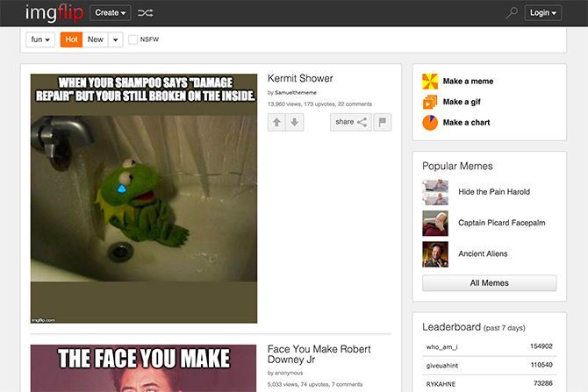The height and width of the screenshot is (392, 588).
Task: Open Ancient Aliens thumbnail
Action: [x=435, y=254]
